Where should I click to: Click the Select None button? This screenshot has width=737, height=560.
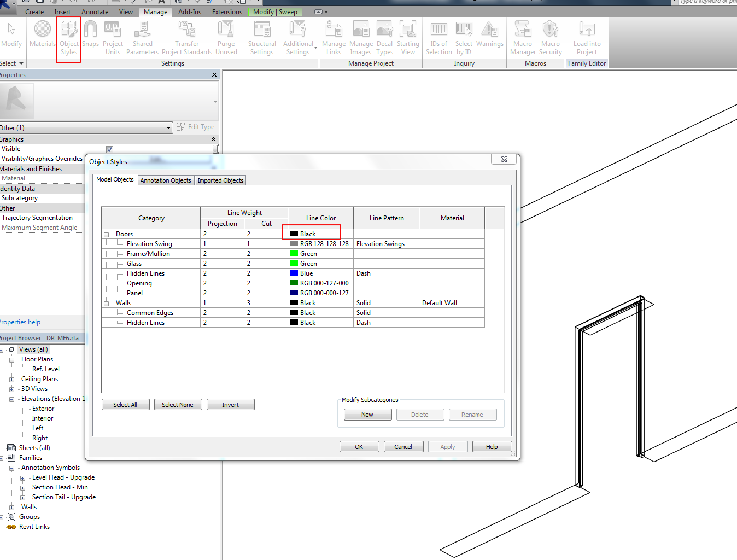coord(178,405)
